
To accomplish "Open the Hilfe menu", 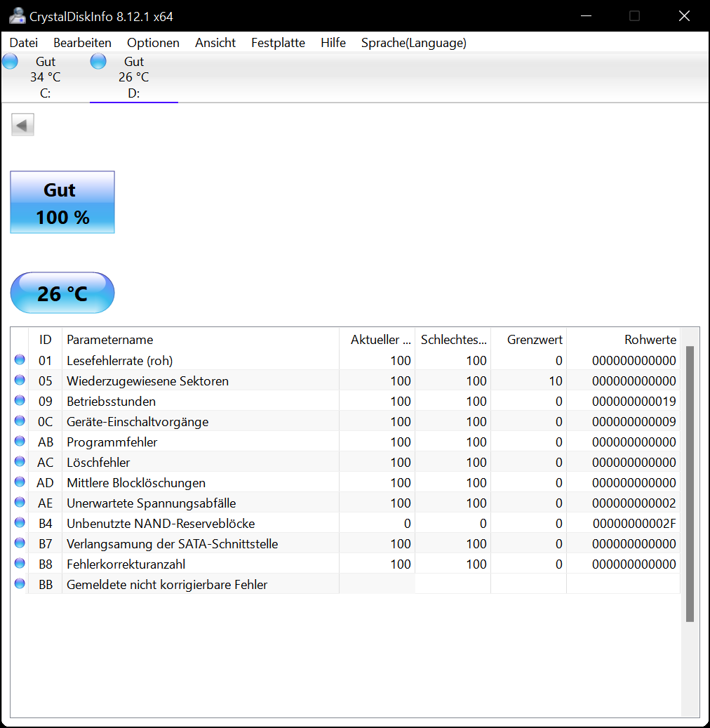I will tap(333, 43).
